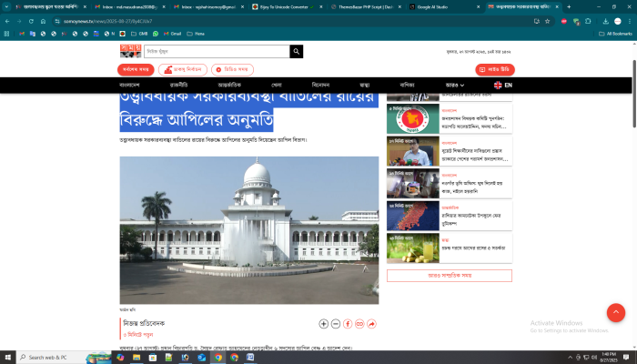This screenshot has height=364, width=637.
Task: Click the Somoy News logo
Action: 130,51
